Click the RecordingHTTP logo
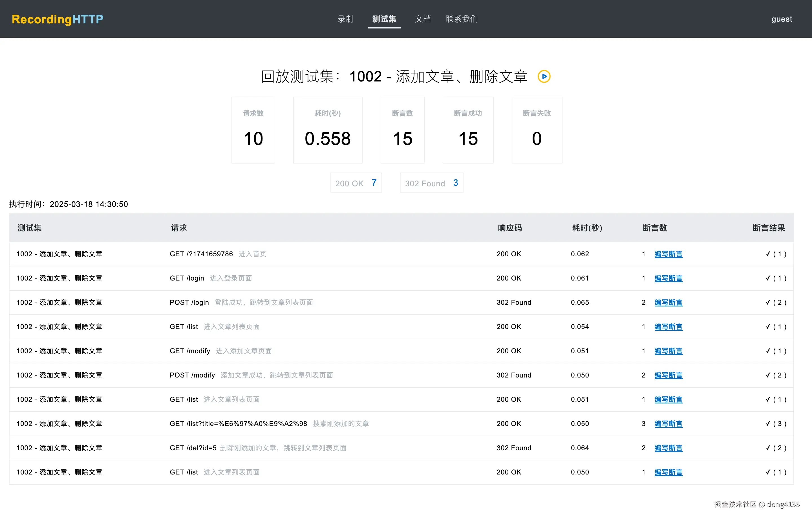The width and height of the screenshot is (812, 521). click(x=58, y=19)
